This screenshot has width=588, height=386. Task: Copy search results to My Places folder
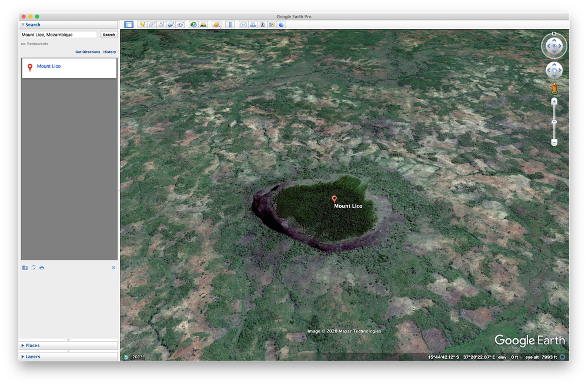[x=25, y=268]
